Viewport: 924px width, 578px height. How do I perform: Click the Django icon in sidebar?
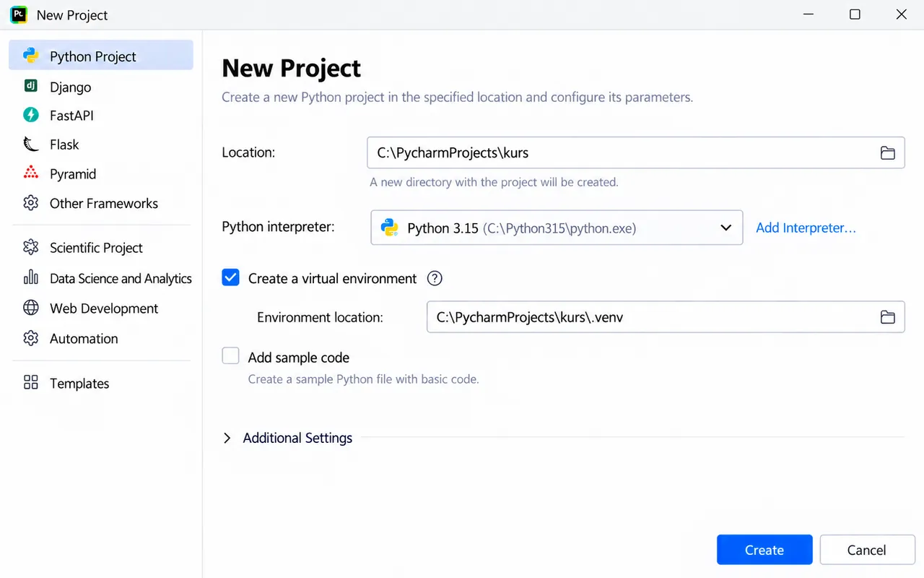click(x=30, y=86)
